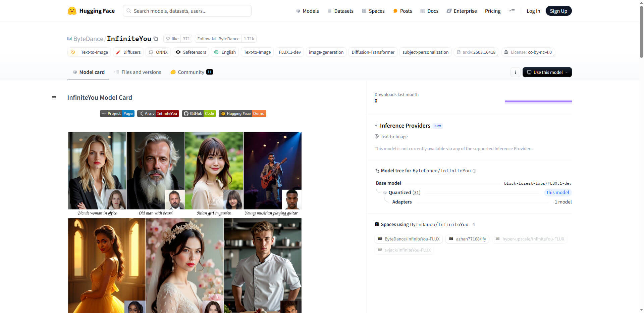Select the image-generation tag
The image size is (644, 313).
point(326,52)
